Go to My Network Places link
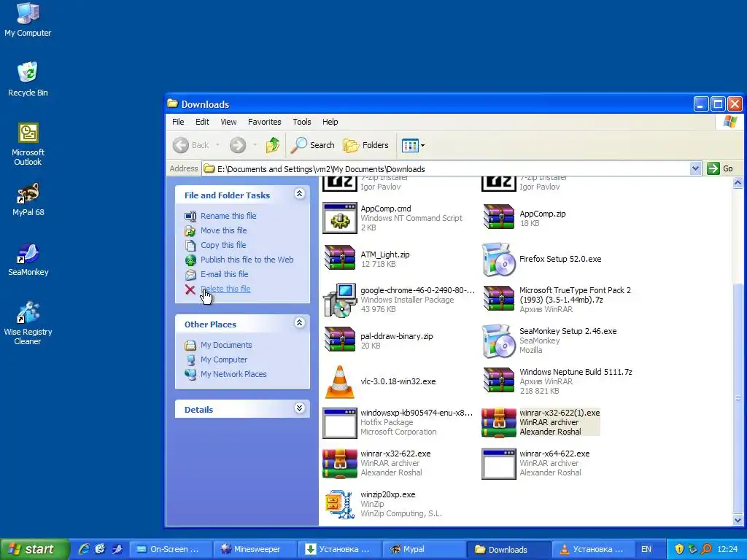The width and height of the screenshot is (747, 560). (233, 374)
